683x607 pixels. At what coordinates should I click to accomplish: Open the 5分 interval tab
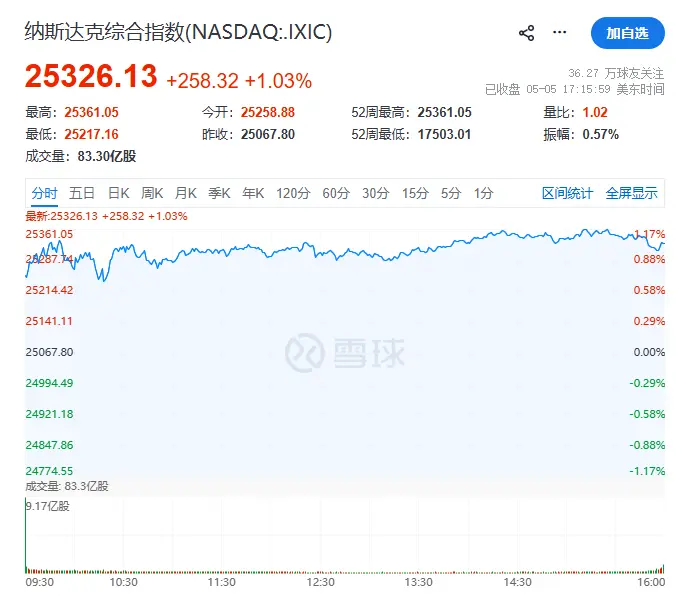pyautogui.click(x=451, y=193)
